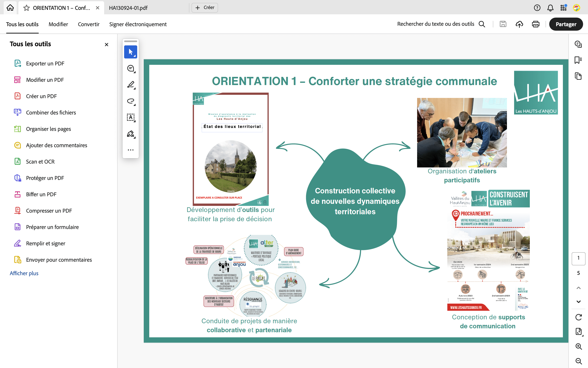Image resolution: width=588 pixels, height=368 pixels.
Task: Grab the quick toolbar drag handle
Action: click(x=131, y=41)
